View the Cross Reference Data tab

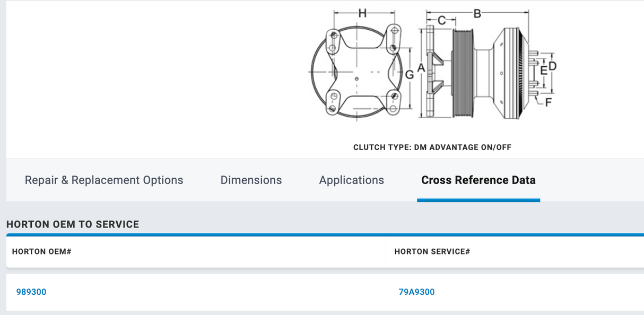click(478, 180)
